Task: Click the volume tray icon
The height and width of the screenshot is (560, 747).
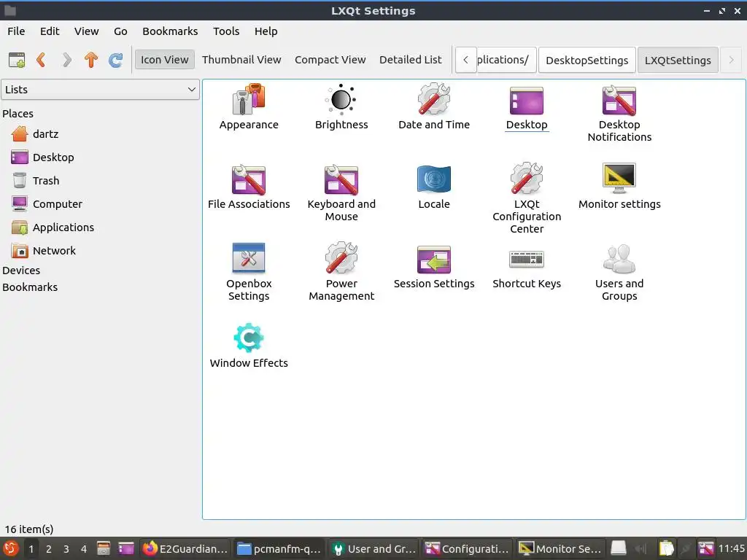Action: tap(640, 549)
